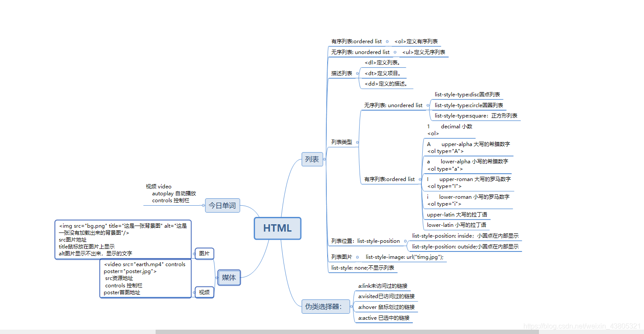Collapse the 有序列表:ordered list types toggle

click(x=419, y=179)
